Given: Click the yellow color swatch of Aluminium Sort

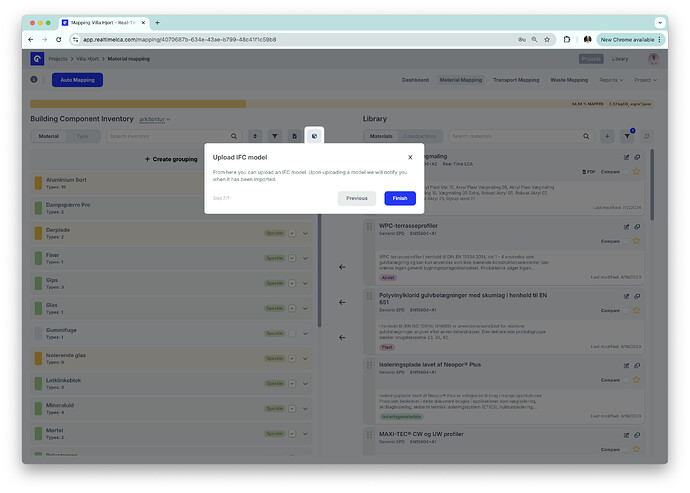Looking at the screenshot, I should 38,183.
